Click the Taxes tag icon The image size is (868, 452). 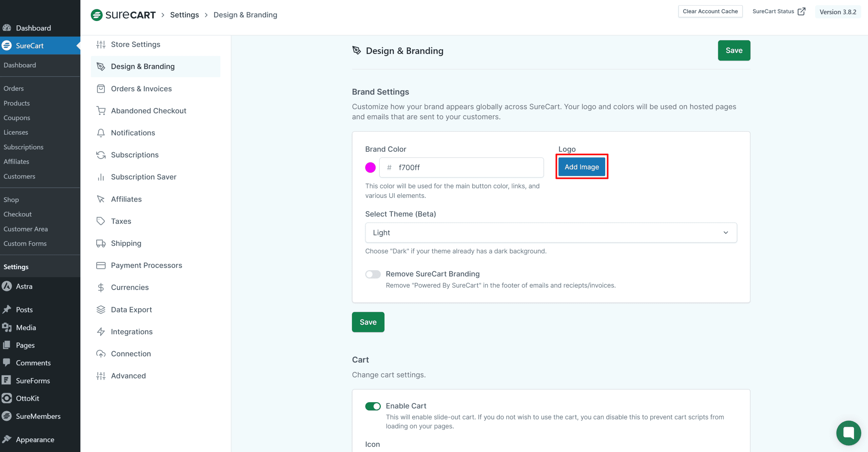click(101, 221)
